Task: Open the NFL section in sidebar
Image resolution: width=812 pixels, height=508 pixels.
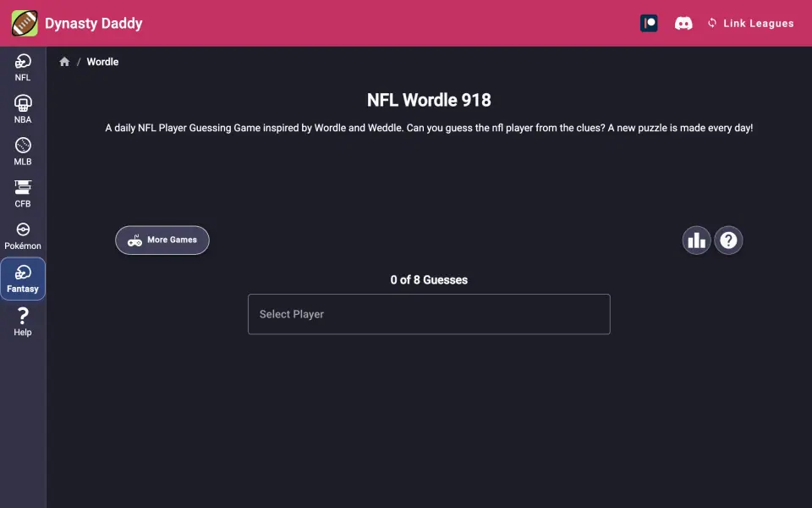Action: (23, 68)
